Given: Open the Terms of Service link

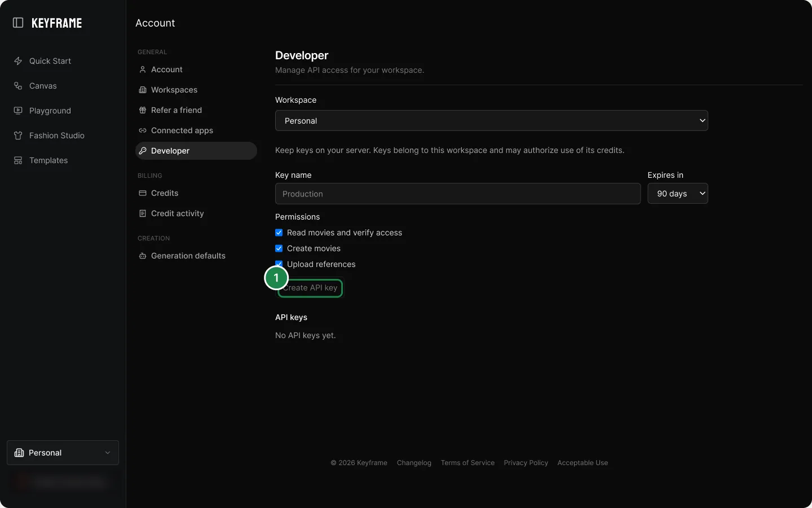Looking at the screenshot, I should (467, 463).
